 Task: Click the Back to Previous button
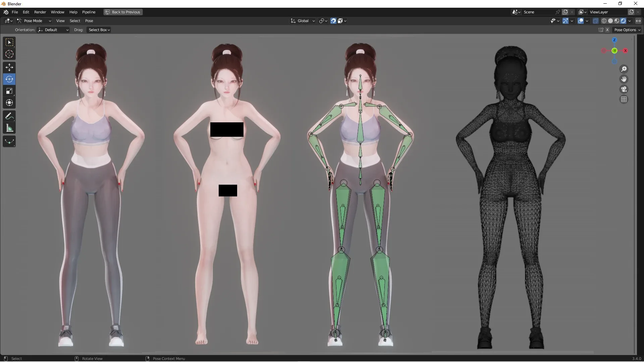click(123, 12)
